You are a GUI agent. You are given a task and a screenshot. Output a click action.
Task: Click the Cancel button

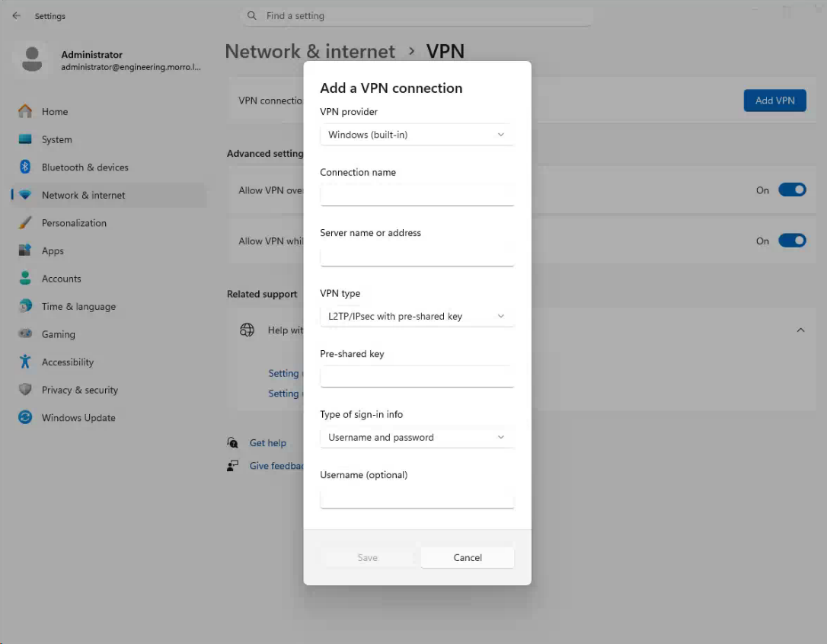pyautogui.click(x=468, y=557)
